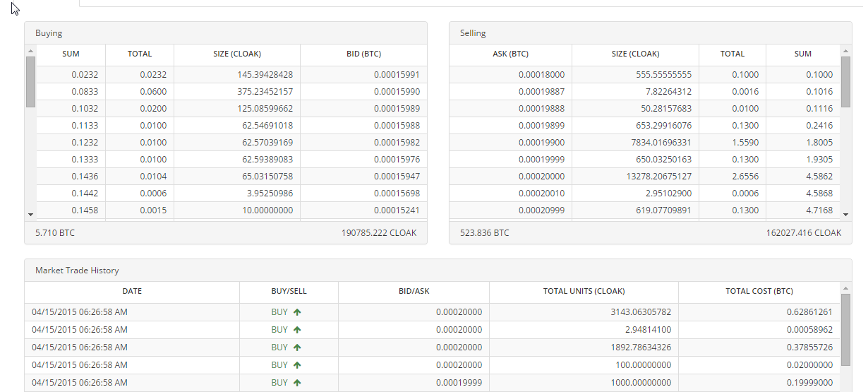
Task: Select ask price 0.00020999
Action: (541, 210)
